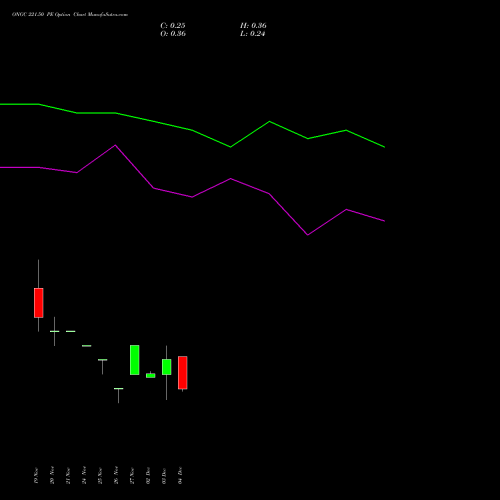Select the 25 Nov date label

[x=100, y=475]
